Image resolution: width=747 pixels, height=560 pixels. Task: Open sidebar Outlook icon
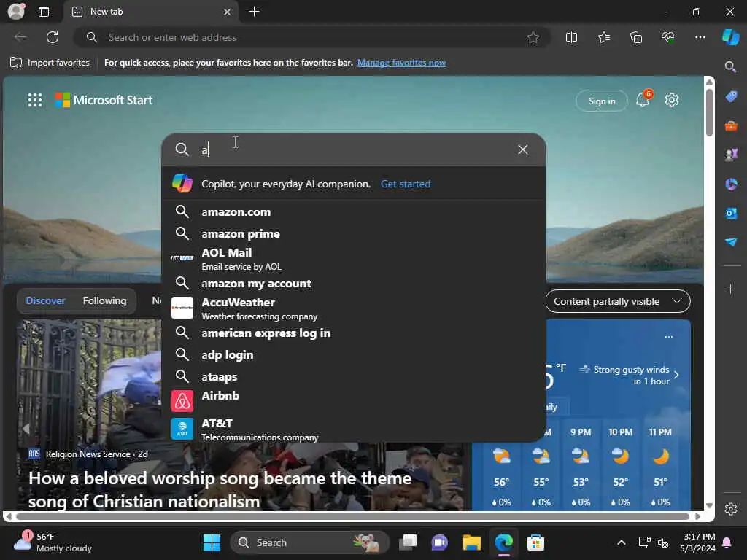pos(731,214)
